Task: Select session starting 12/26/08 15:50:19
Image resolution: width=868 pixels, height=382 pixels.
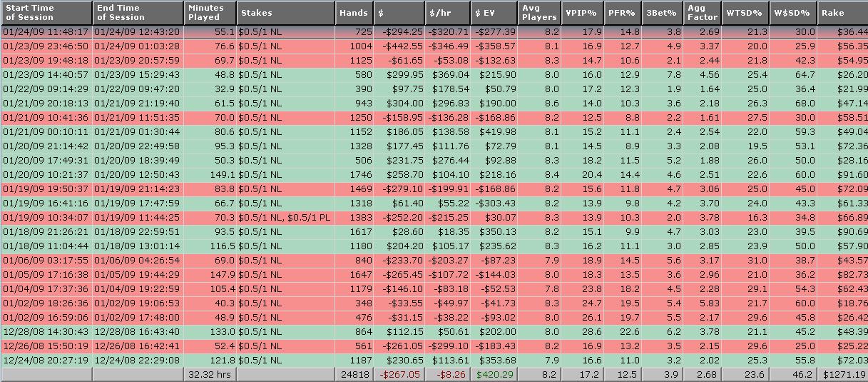Action: 434,346
